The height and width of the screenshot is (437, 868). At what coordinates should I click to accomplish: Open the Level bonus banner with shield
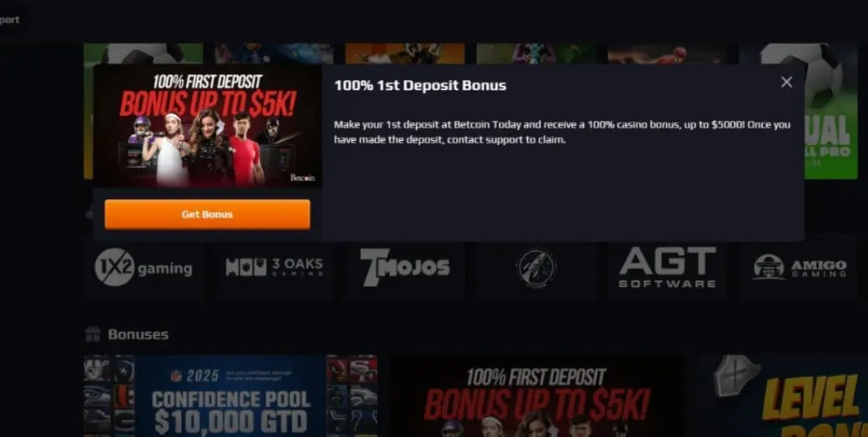pos(781,396)
